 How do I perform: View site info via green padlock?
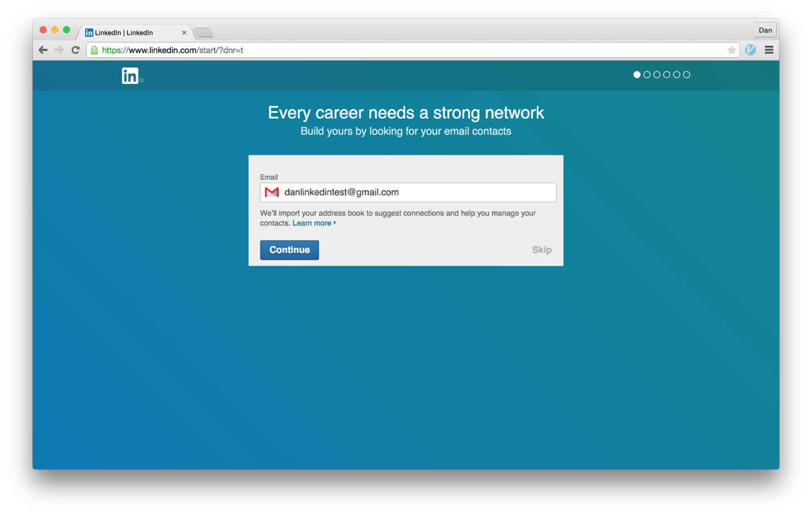click(94, 51)
